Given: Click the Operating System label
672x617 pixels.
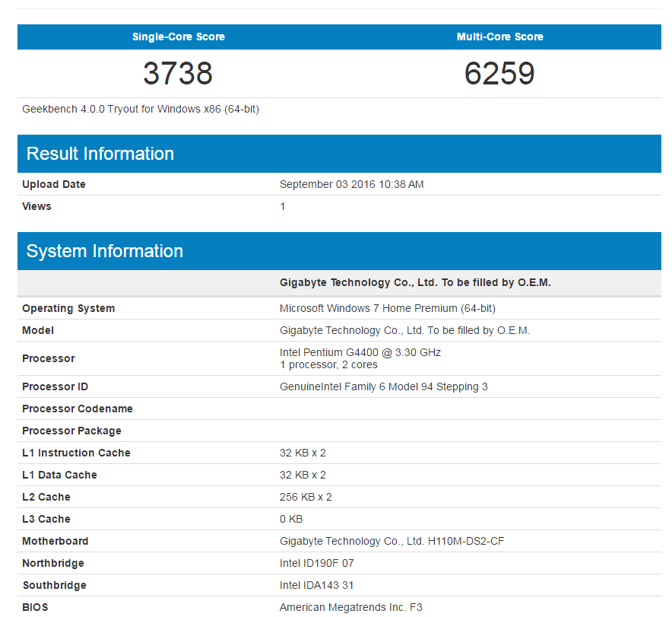Looking at the screenshot, I should 68,309.
